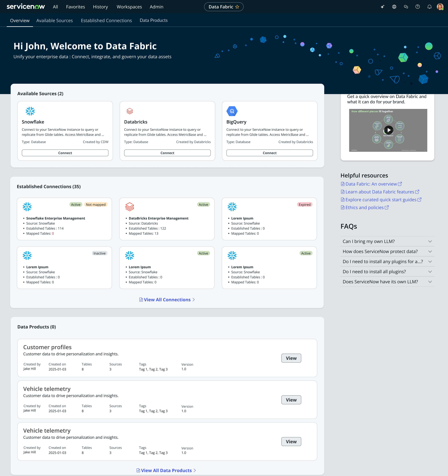
Task: Click the 'Inactive' status badge
Action: click(x=100, y=253)
